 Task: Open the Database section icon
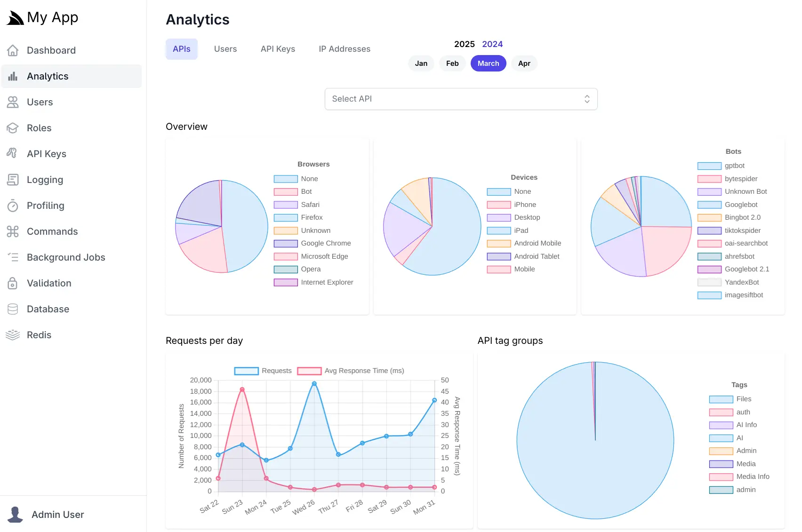point(13,309)
